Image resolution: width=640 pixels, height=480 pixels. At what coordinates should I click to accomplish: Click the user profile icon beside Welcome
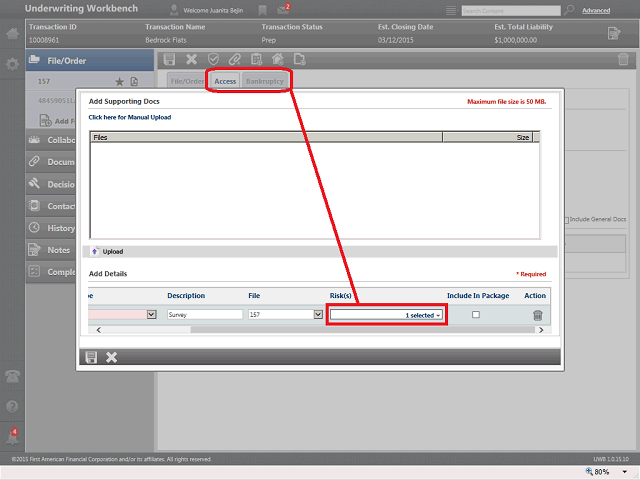(174, 10)
